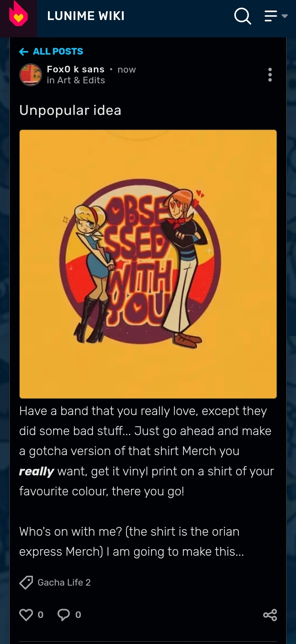This screenshot has width=296, height=644.
Task: Click the comment count number
Action: (78, 615)
